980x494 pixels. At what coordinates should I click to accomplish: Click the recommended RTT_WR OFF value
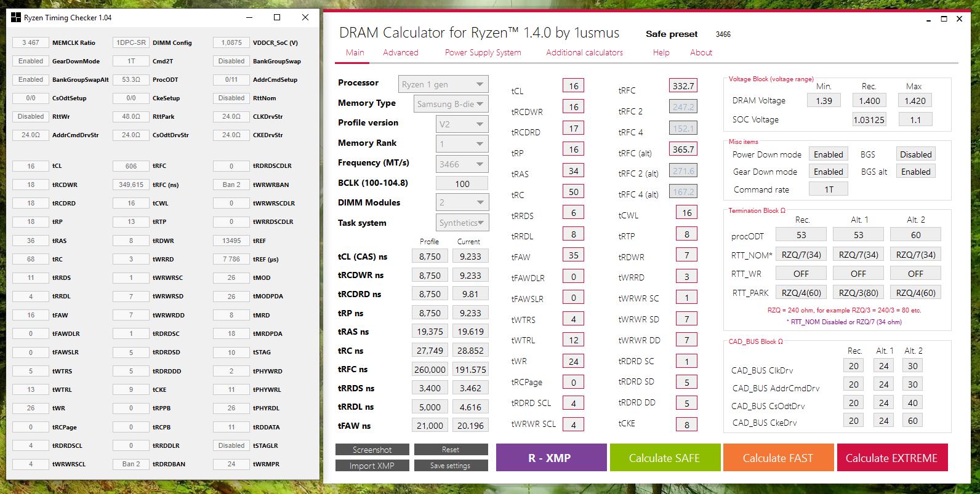(x=801, y=274)
